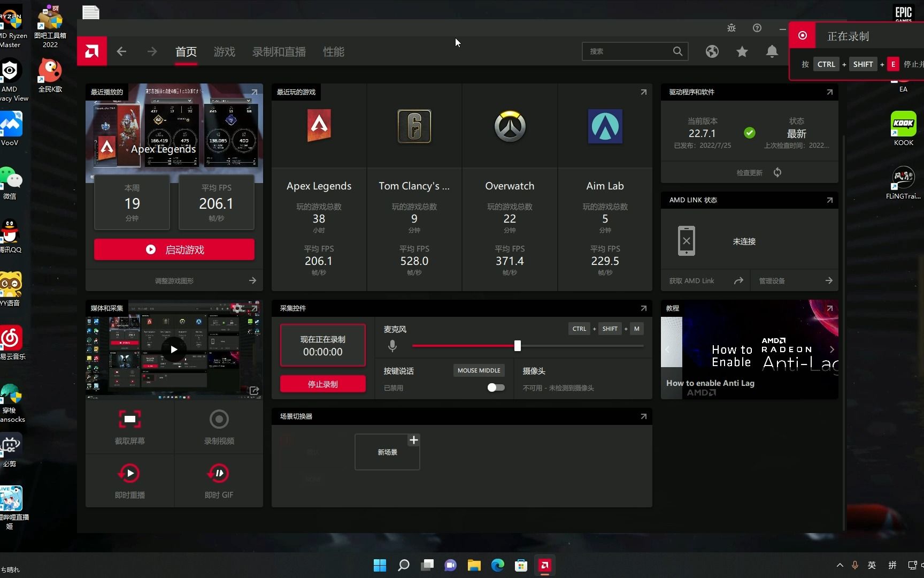Expand the scene switcher panel
This screenshot has width=924, height=578.
pos(643,416)
